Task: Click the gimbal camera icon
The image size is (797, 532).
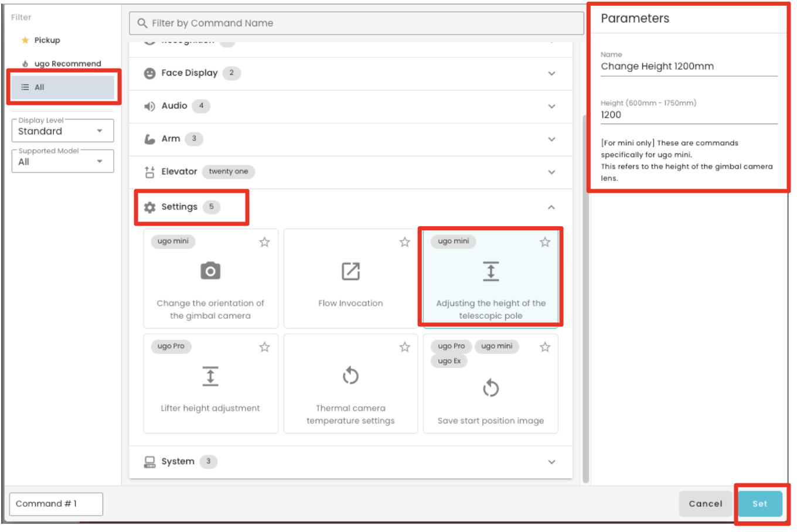Action: [x=210, y=271]
